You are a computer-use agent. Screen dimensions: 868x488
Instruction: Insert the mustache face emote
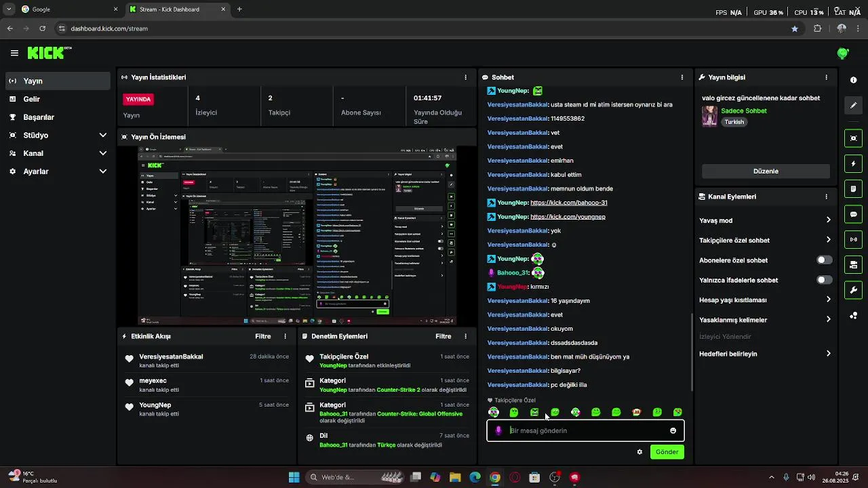637,412
